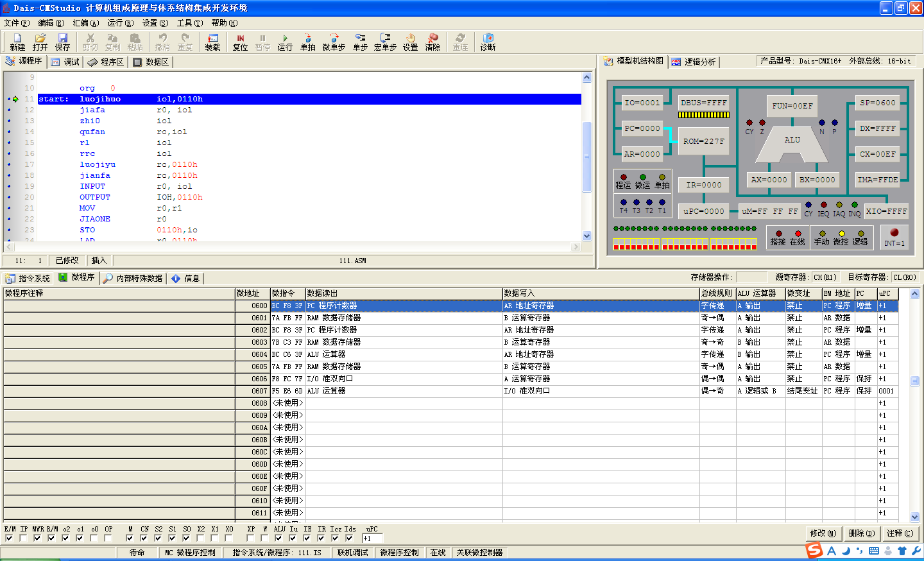Toggle the MWR checkbox
Image resolution: width=924 pixels, height=561 pixels.
(37, 538)
